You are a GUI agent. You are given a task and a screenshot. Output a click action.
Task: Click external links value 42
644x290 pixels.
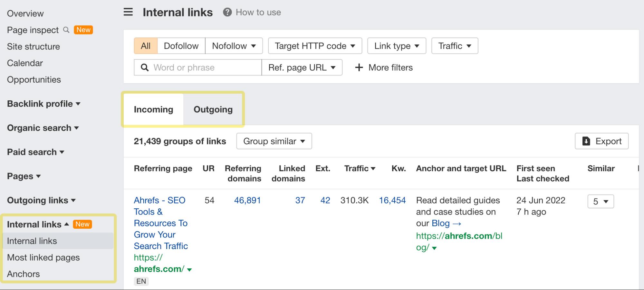tap(325, 200)
